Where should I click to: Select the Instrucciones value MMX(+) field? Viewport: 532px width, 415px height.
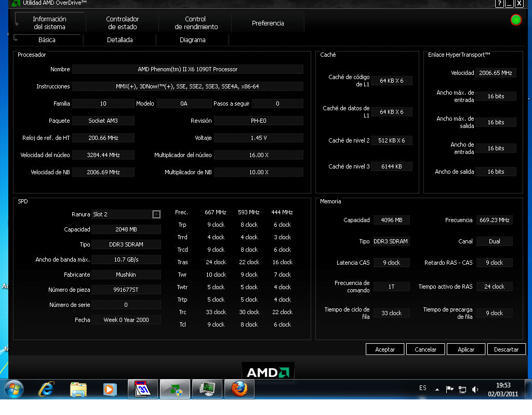tap(188, 87)
